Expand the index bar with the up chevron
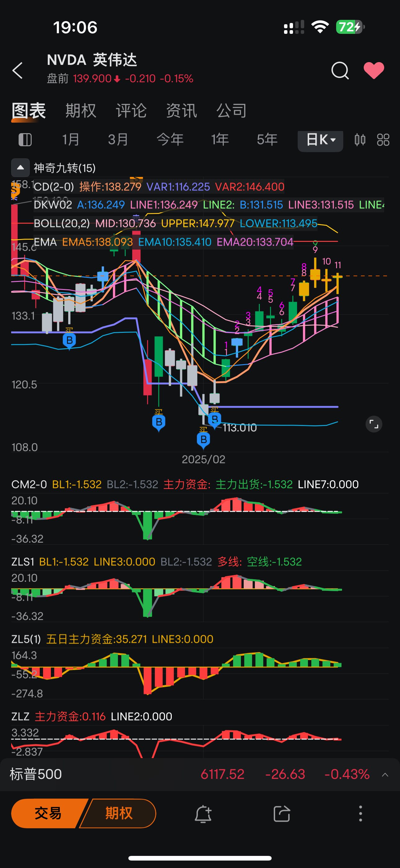This screenshot has height=868, width=400. [385, 775]
